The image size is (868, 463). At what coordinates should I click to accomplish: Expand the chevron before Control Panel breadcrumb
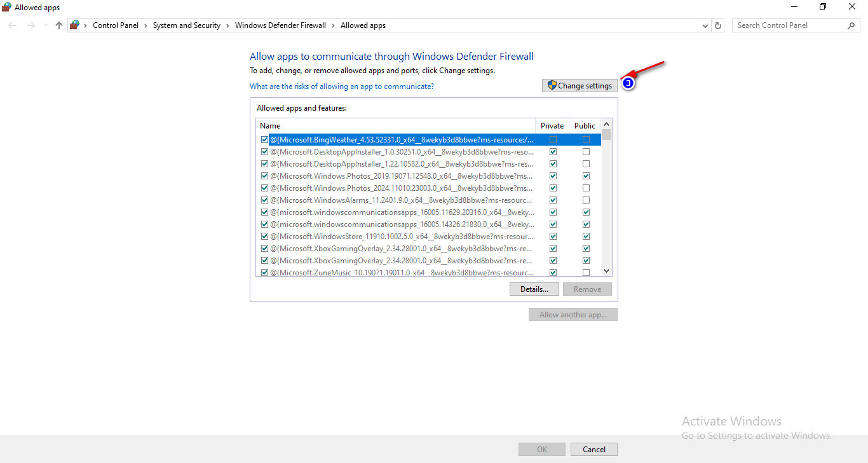pos(86,25)
